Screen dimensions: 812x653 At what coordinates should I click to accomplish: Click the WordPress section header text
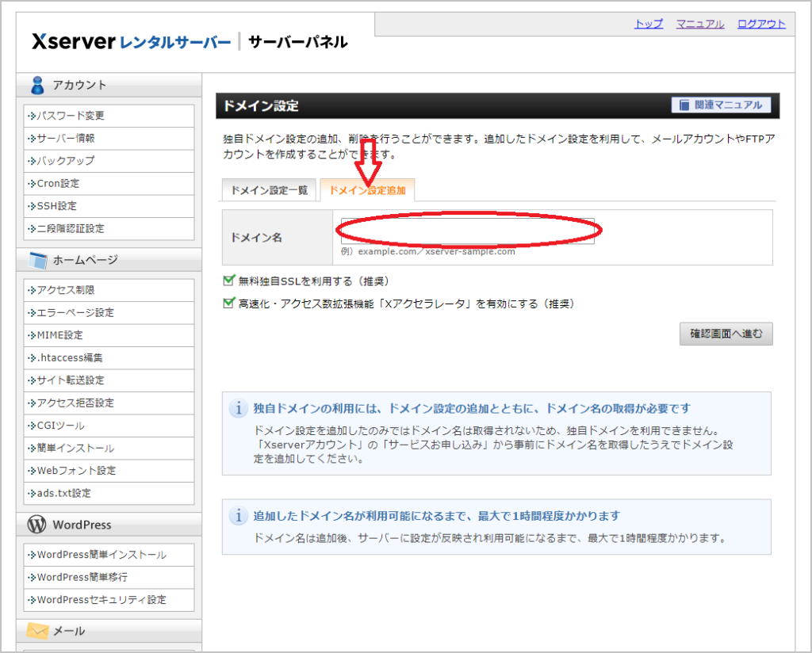(x=82, y=525)
